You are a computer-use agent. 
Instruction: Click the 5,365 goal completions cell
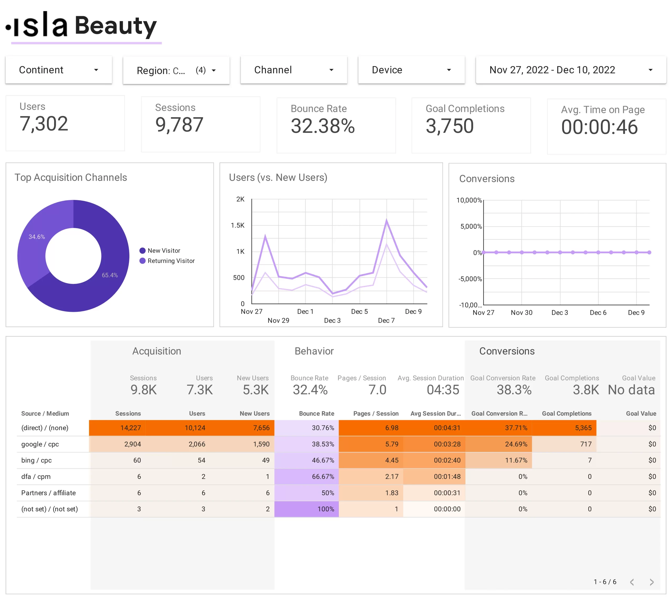[x=564, y=427]
